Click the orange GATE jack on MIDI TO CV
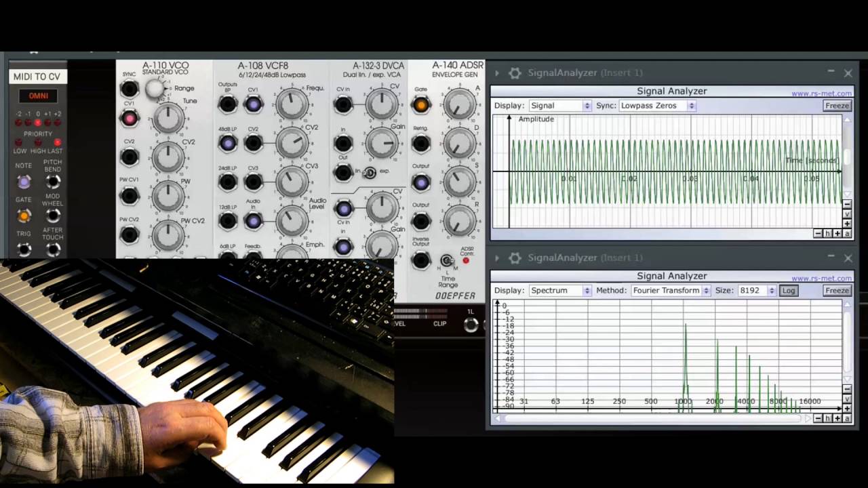Viewport: 868px width, 488px height. coord(24,216)
